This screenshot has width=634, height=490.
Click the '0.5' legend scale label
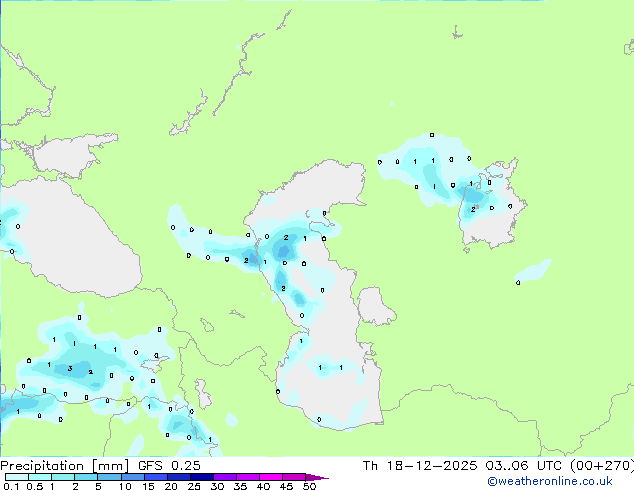pyautogui.click(x=35, y=486)
